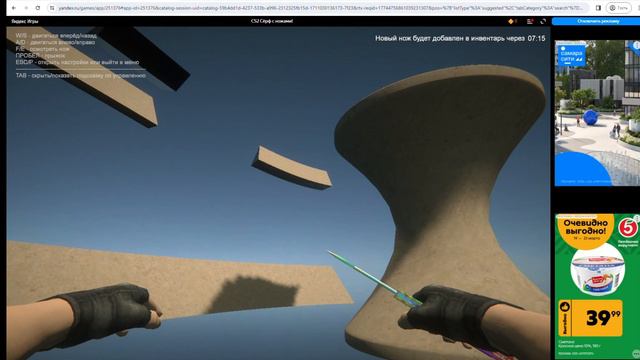Go forward in the browser history
The image size is (640, 360).
26,8
